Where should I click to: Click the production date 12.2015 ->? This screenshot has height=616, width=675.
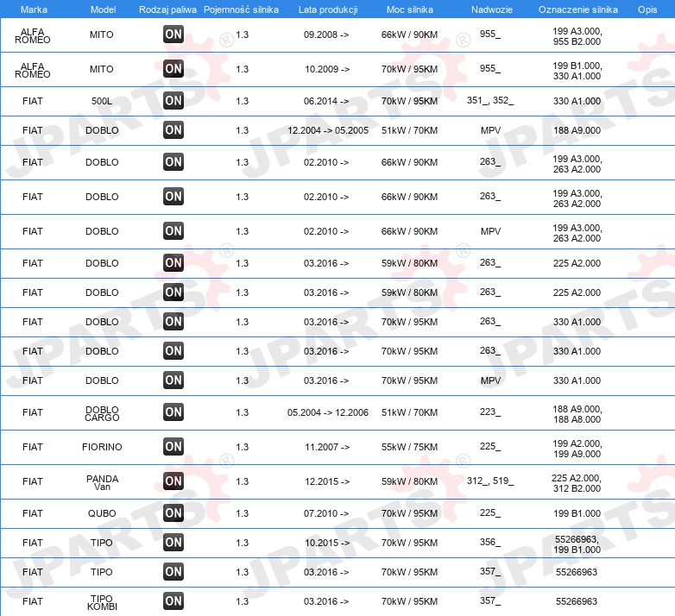coord(327,481)
